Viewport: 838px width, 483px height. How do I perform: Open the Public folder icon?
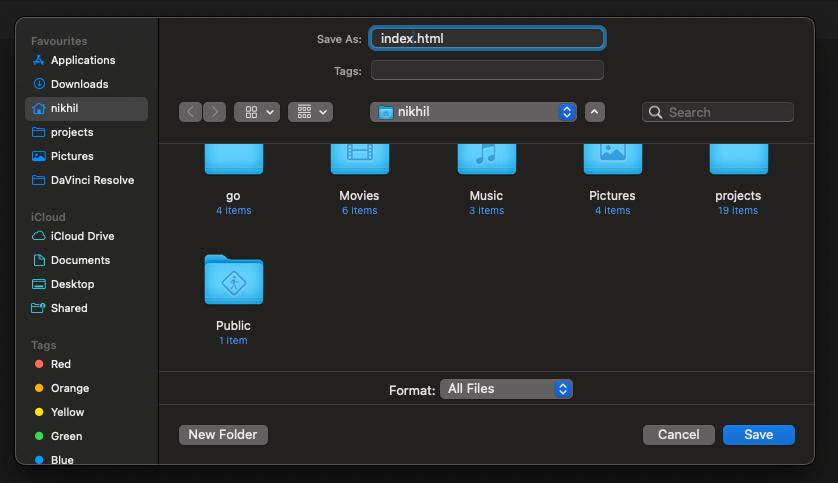(233, 280)
